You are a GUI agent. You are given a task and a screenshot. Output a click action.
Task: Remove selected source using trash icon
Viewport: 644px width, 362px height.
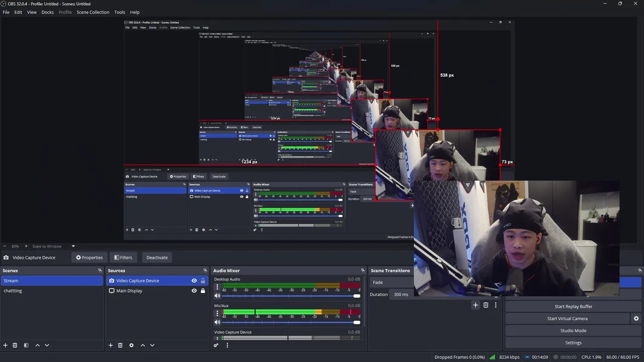pos(120,345)
